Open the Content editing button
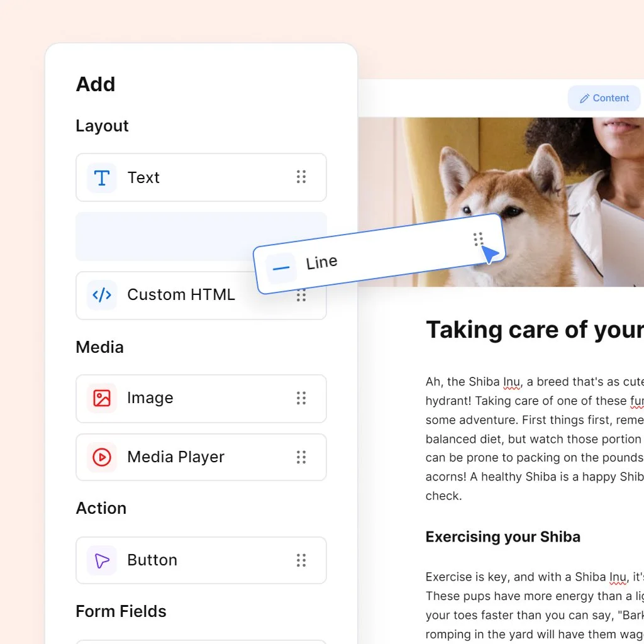Screen dimensions: 644x644 [x=604, y=98]
